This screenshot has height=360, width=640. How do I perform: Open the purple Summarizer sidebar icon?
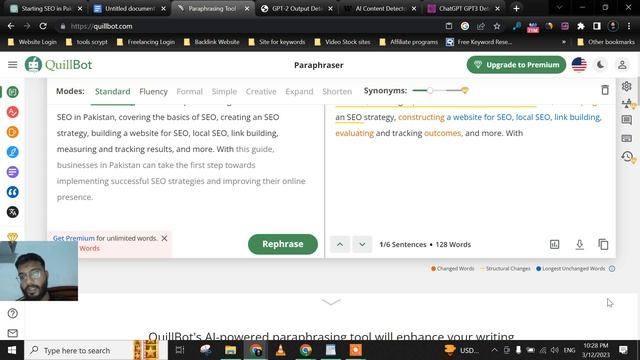(13, 172)
